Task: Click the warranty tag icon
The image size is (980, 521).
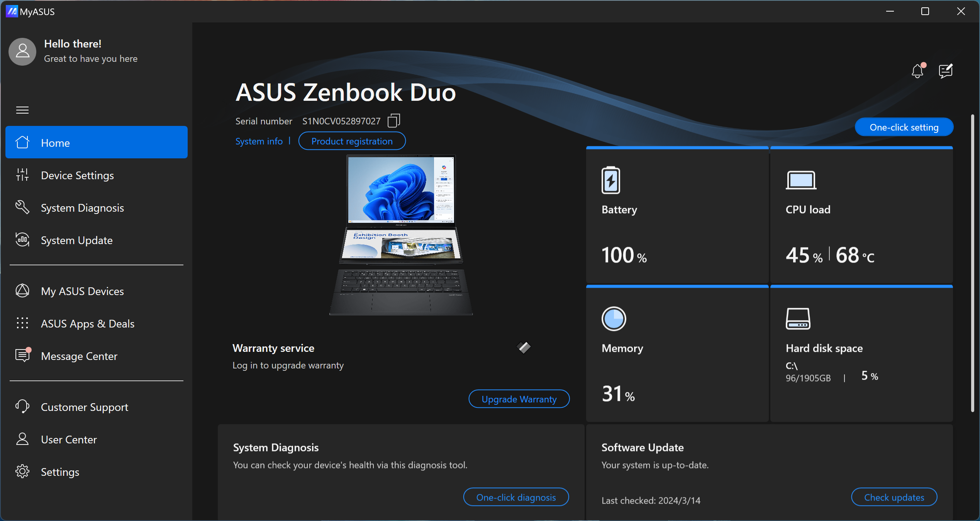Action: (524, 347)
